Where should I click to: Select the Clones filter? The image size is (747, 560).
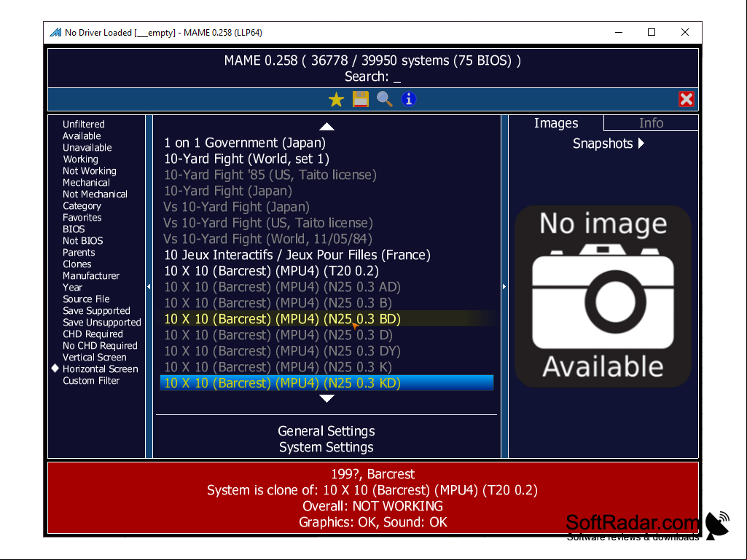(x=77, y=264)
